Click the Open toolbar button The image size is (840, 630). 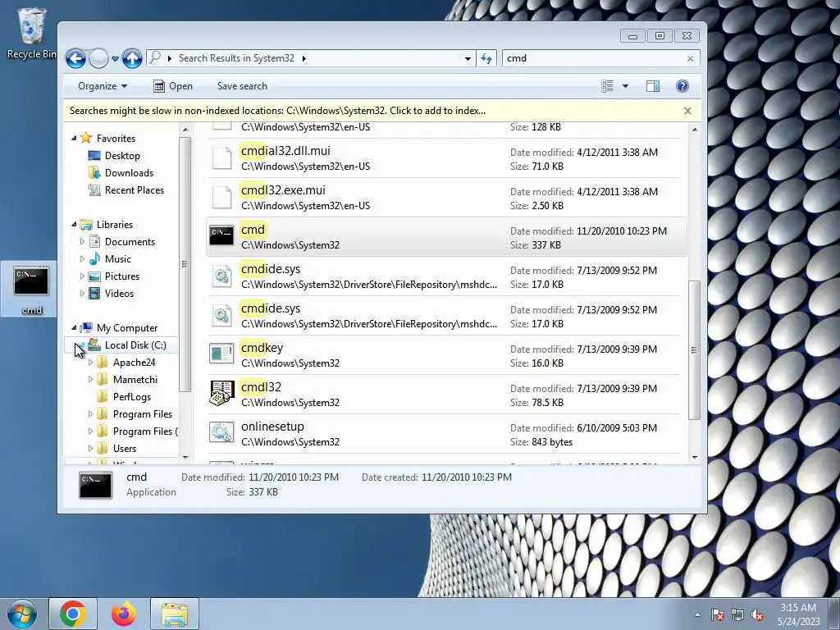tap(173, 86)
